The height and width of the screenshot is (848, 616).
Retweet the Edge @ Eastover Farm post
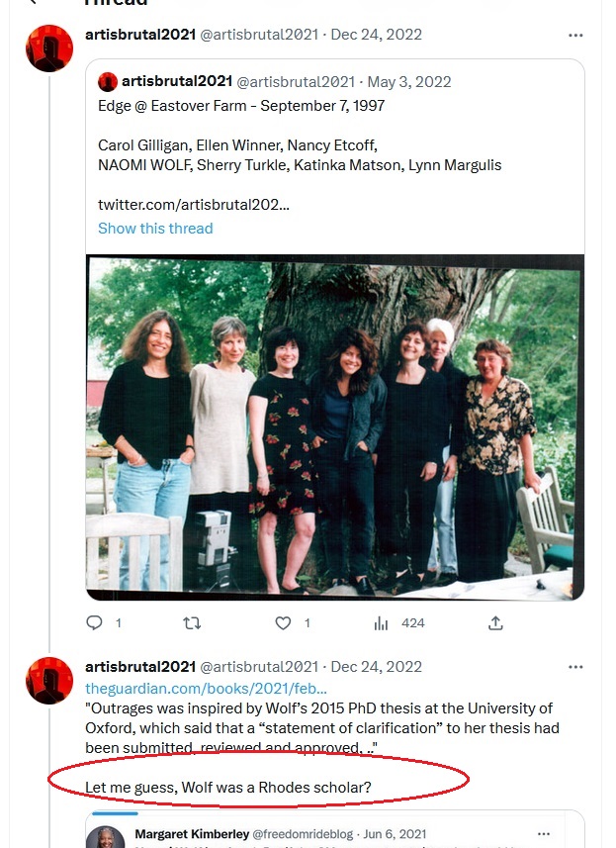193,623
